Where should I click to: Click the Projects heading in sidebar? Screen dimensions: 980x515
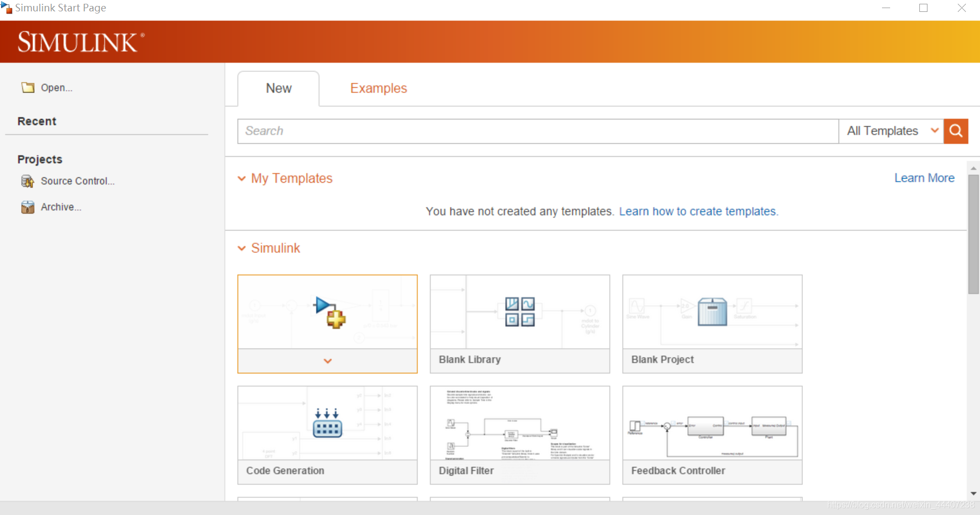click(x=40, y=160)
